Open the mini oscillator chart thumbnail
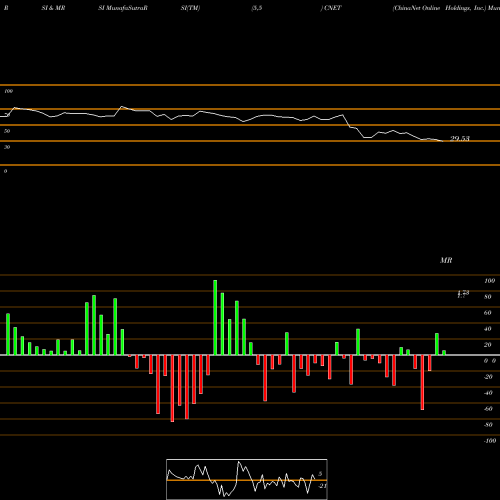 pos(247,479)
